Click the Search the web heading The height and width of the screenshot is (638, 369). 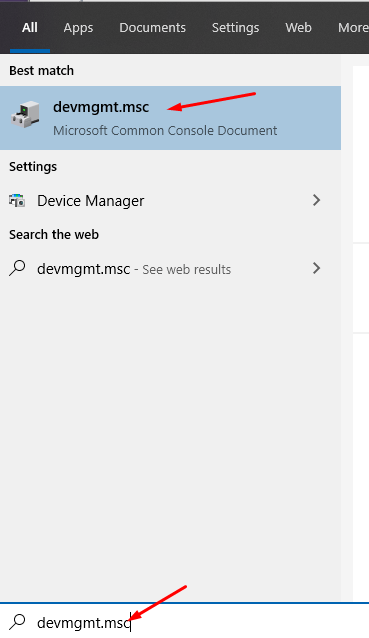[x=54, y=235]
